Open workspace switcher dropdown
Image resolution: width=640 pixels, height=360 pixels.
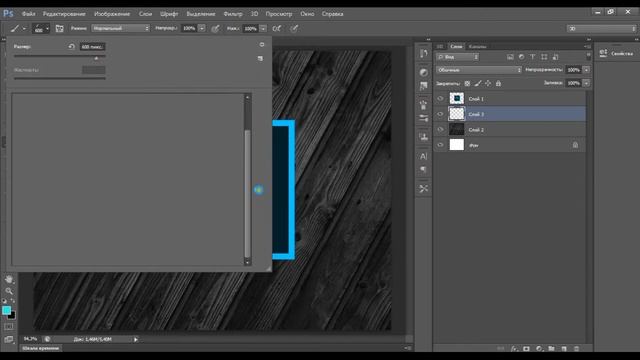[x=601, y=29]
